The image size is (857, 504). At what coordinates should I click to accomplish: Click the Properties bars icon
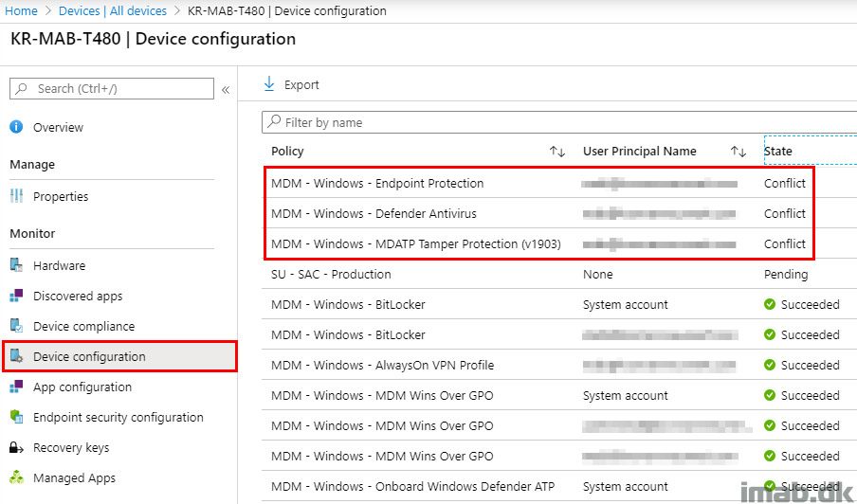tap(16, 196)
